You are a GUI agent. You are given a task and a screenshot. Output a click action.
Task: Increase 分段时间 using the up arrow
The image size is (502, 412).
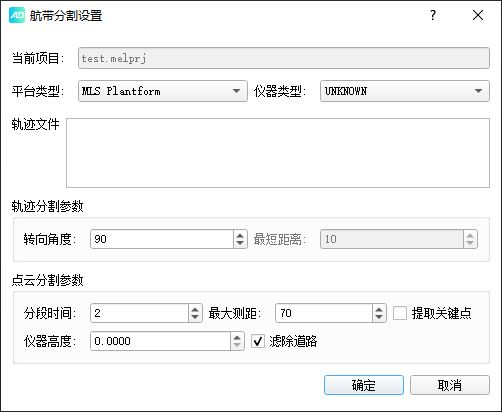(x=195, y=309)
